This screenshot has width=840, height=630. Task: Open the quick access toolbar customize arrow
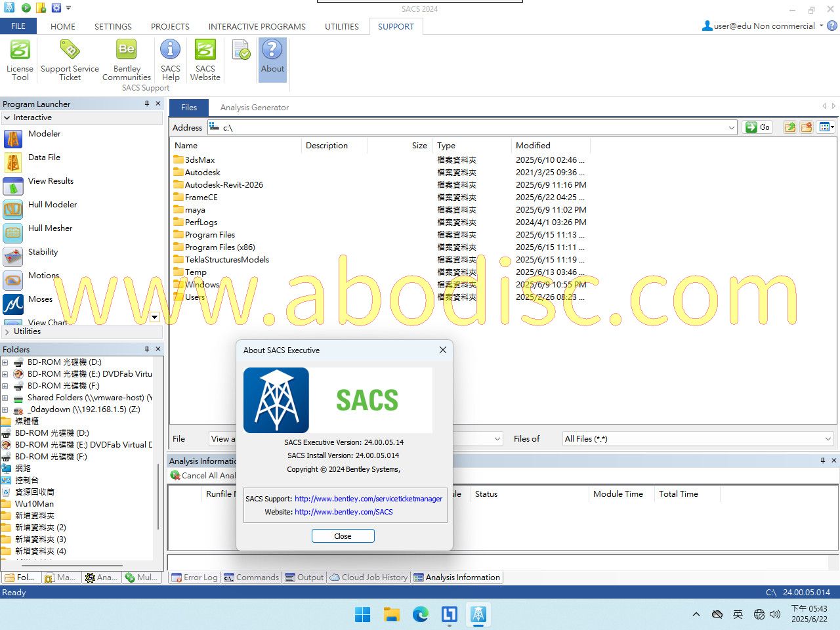[68, 9]
